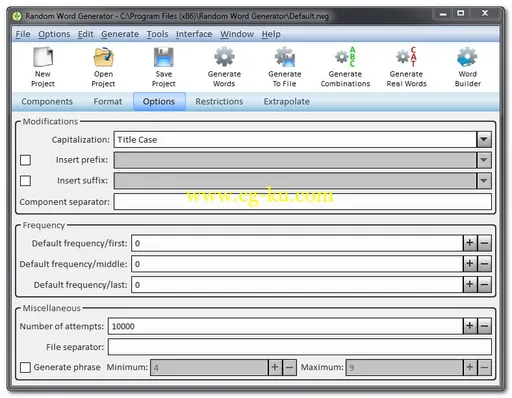
Task: Click the Open Project folder icon
Action: pyautogui.click(x=103, y=57)
